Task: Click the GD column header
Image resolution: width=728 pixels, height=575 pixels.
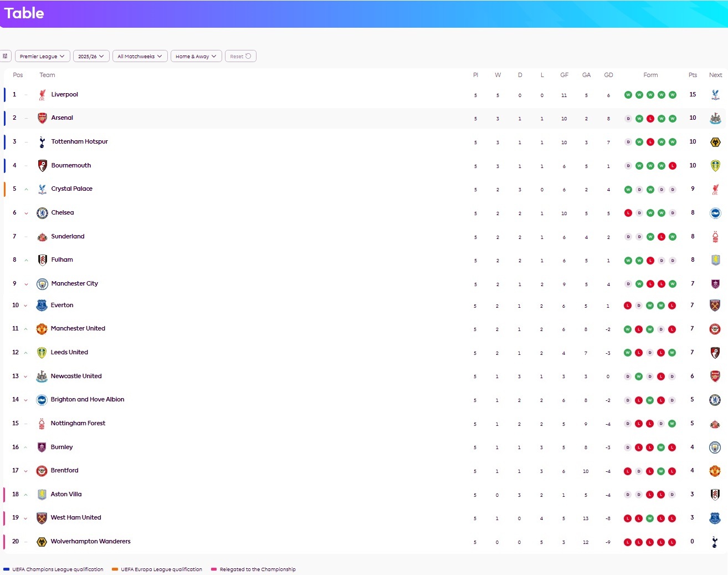Action: coord(608,75)
